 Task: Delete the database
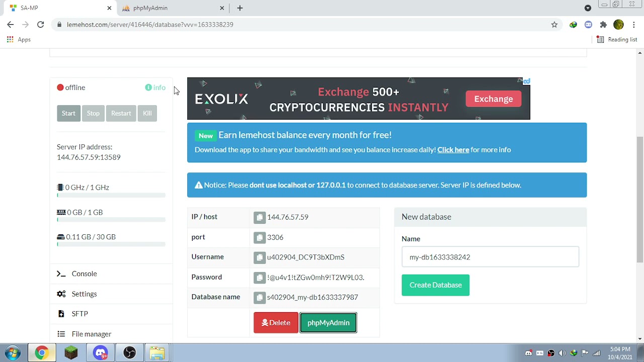click(x=276, y=323)
